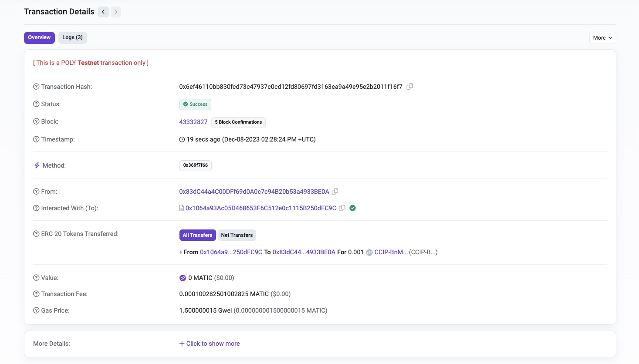This screenshot has height=364, width=639.
Task: Help icon next to Status
Action: 36,104
